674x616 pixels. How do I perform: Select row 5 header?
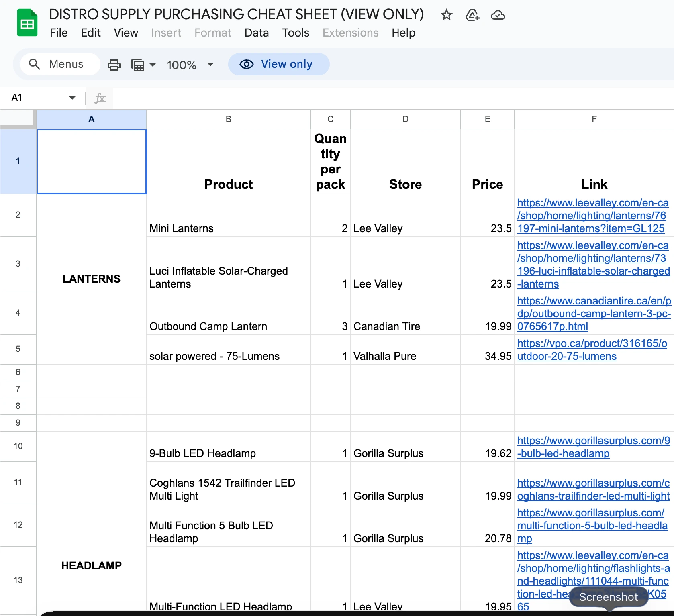[18, 349]
